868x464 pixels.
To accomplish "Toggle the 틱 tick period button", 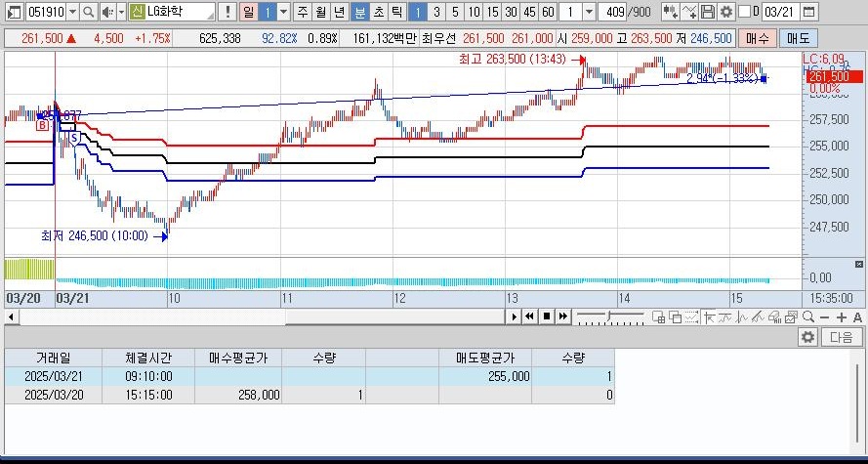I will (397, 12).
